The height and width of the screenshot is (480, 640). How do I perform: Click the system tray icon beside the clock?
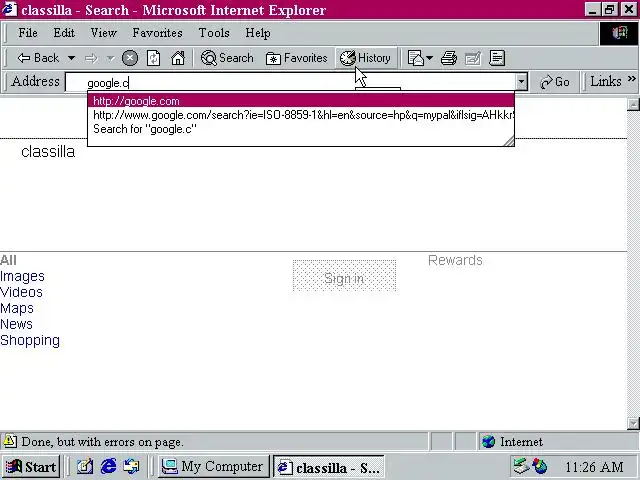click(x=540, y=466)
